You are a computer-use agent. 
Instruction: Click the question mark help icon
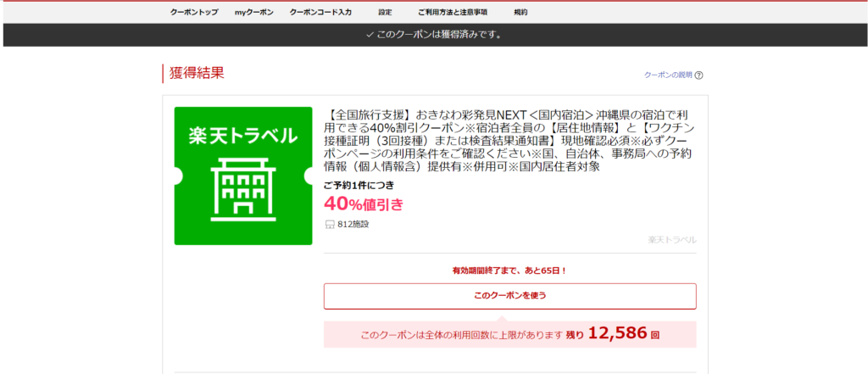click(698, 75)
